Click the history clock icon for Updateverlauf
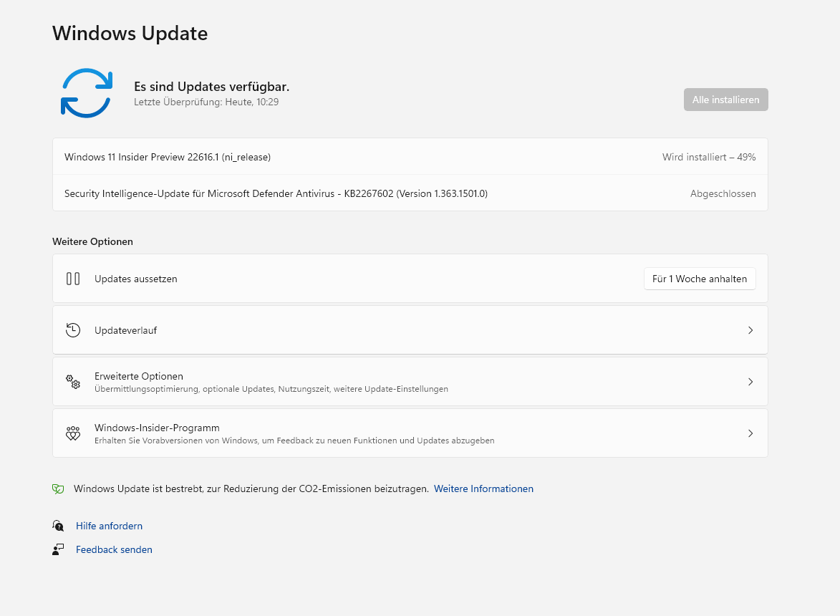The width and height of the screenshot is (840, 616). [x=73, y=330]
